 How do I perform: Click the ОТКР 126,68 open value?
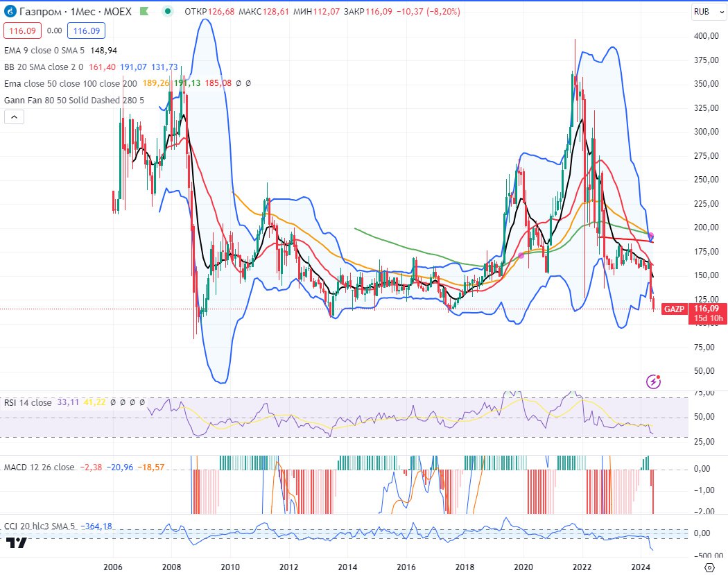coord(209,12)
